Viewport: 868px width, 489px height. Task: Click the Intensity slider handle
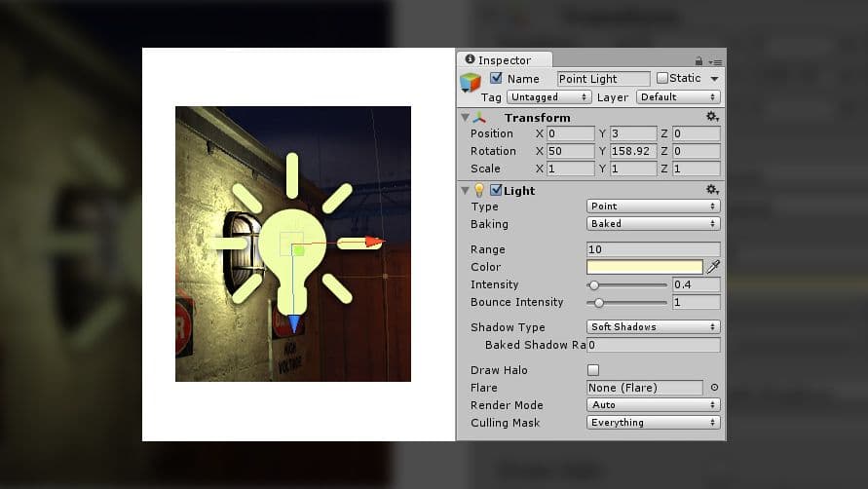[594, 285]
